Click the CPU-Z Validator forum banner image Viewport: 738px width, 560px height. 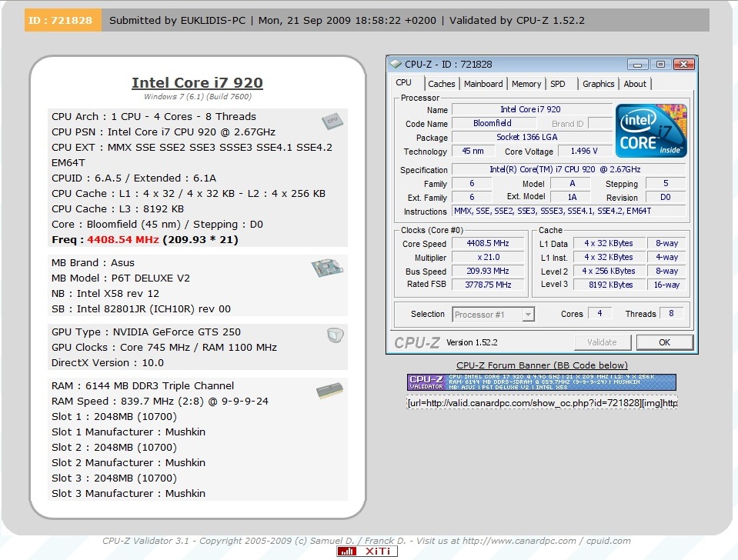(541, 382)
